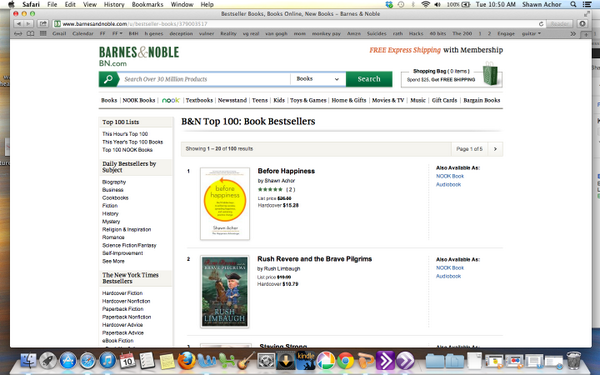
Task: Open Finder from the dock
Action: point(28,360)
